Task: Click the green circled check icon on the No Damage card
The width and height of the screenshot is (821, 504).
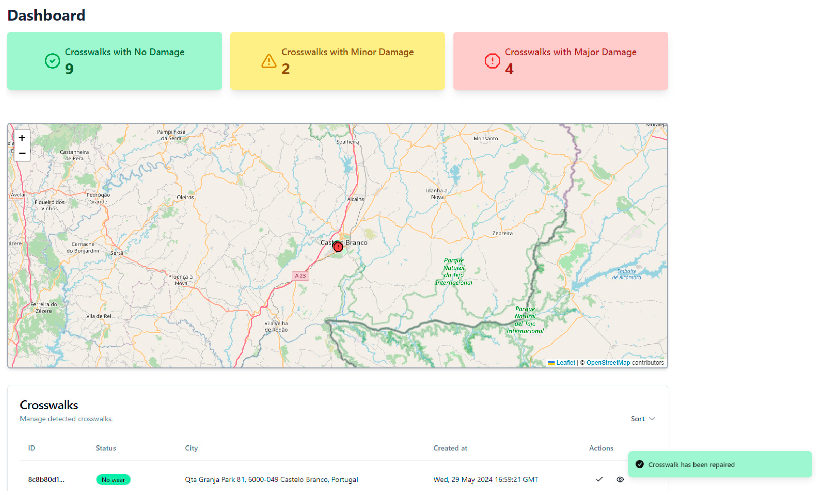Action: pos(52,61)
